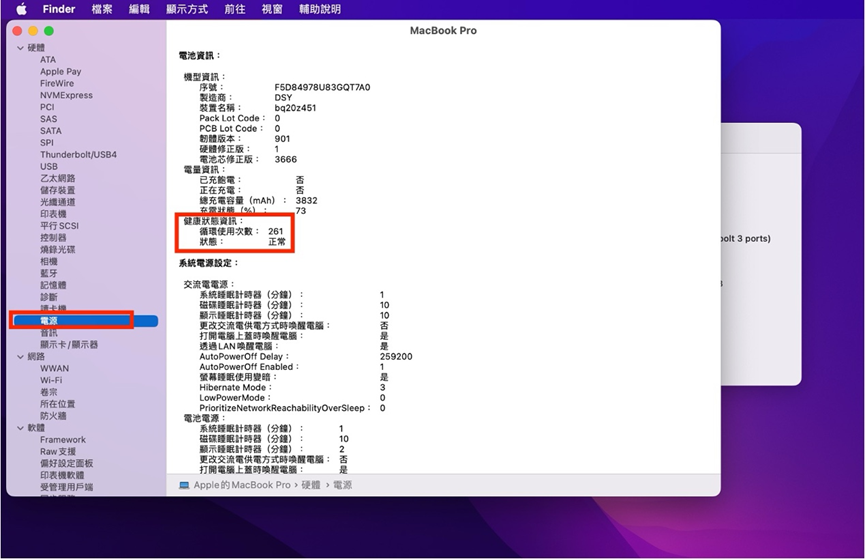Click the background window behind System Information

point(761,254)
